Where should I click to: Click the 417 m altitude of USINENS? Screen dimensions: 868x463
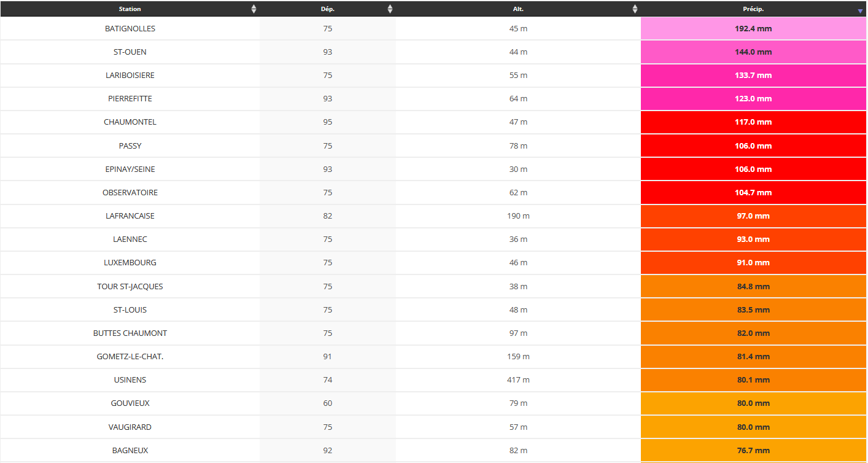[x=518, y=380]
